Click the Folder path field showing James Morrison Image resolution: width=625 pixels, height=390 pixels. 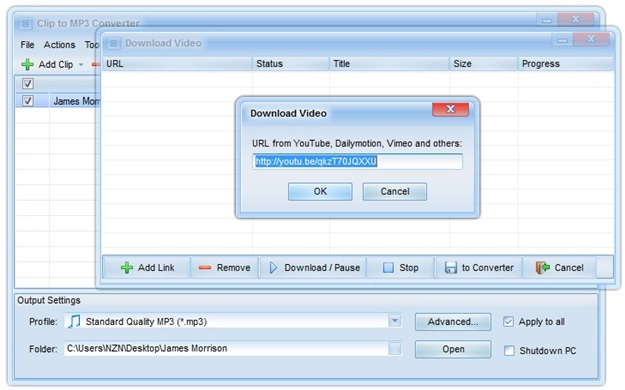pos(226,349)
